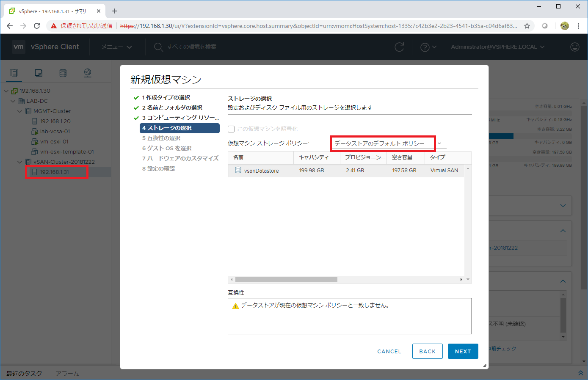Click the refresh icon in header
Viewport: 588px width, 380px height.
tap(399, 47)
